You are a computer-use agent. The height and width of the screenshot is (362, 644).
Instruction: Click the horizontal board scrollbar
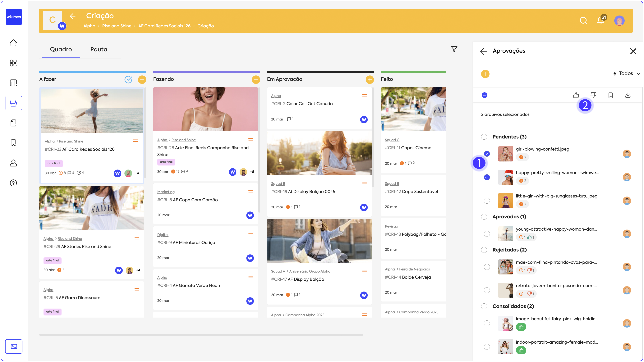coord(201,335)
